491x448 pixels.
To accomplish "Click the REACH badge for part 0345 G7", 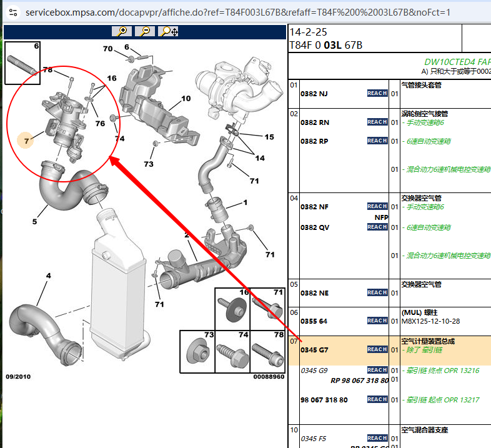I will pyautogui.click(x=377, y=349).
